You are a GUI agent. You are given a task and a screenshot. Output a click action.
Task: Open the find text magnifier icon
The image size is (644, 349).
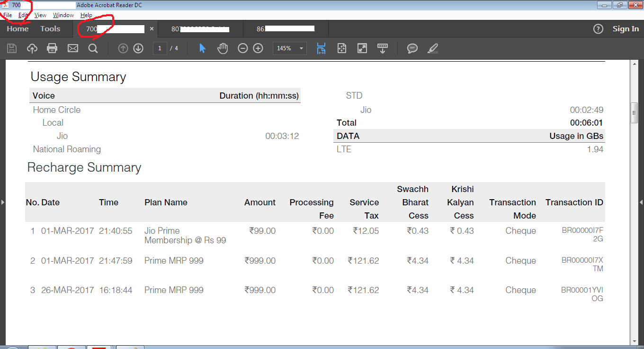coord(93,48)
